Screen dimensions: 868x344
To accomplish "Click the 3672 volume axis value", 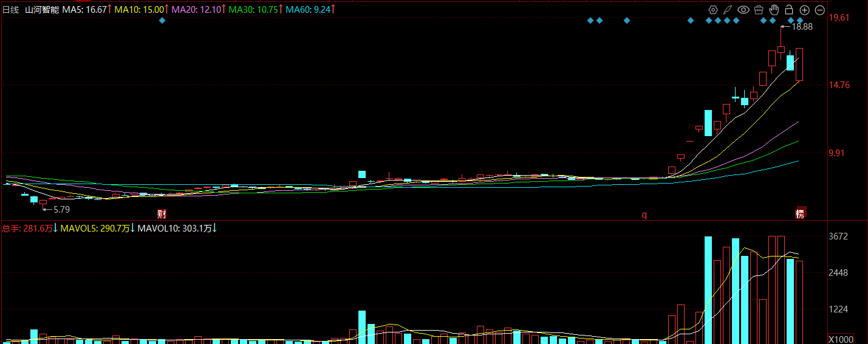I will coord(838,236).
